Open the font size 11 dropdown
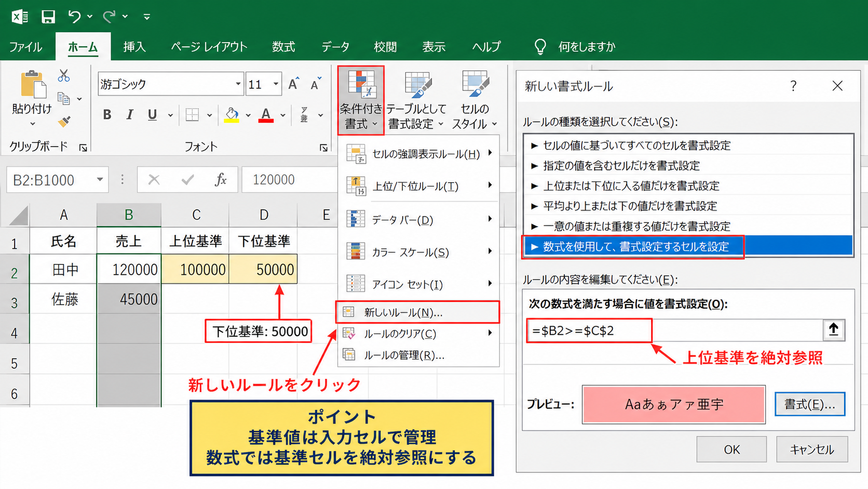868x489 pixels. click(x=276, y=84)
